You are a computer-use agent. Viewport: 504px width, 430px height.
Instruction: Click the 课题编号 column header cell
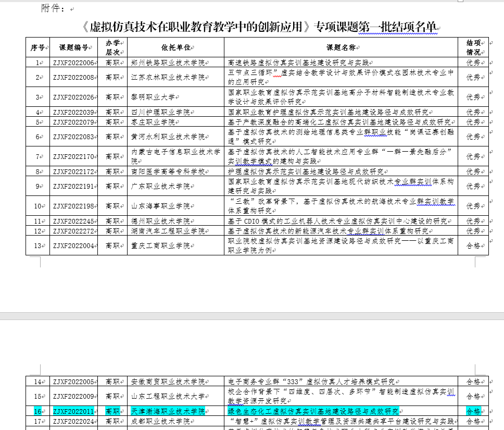coord(73,47)
